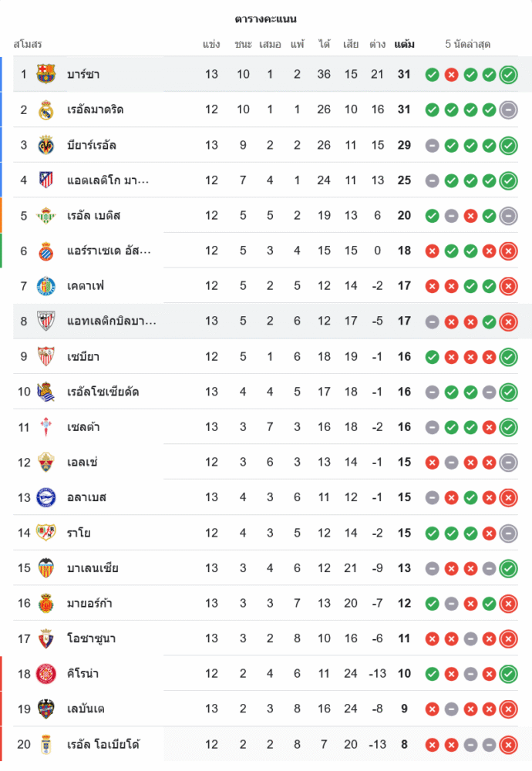Click the Real Madrid club crest
This screenshot has width=532, height=771.
pyautogui.click(x=46, y=109)
